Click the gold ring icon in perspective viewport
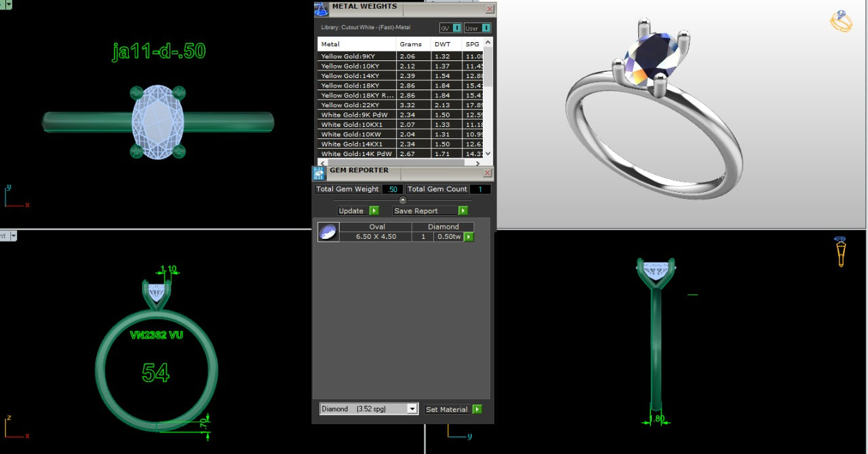This screenshot has height=454, width=868. pos(841,21)
